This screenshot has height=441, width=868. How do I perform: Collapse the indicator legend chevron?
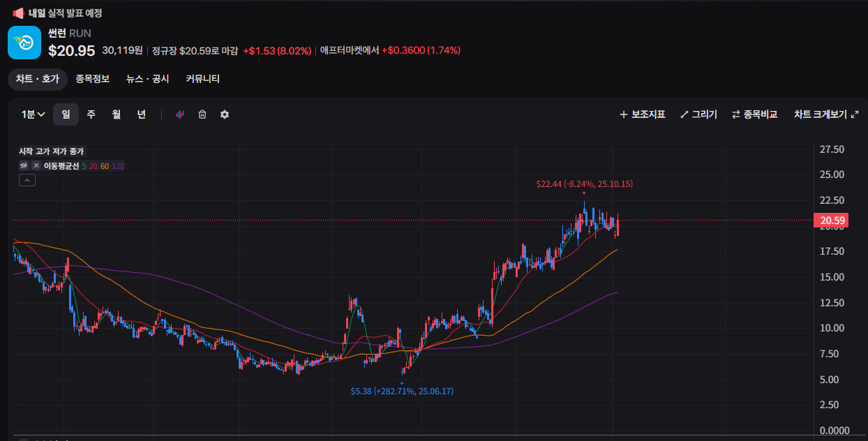[x=27, y=180]
